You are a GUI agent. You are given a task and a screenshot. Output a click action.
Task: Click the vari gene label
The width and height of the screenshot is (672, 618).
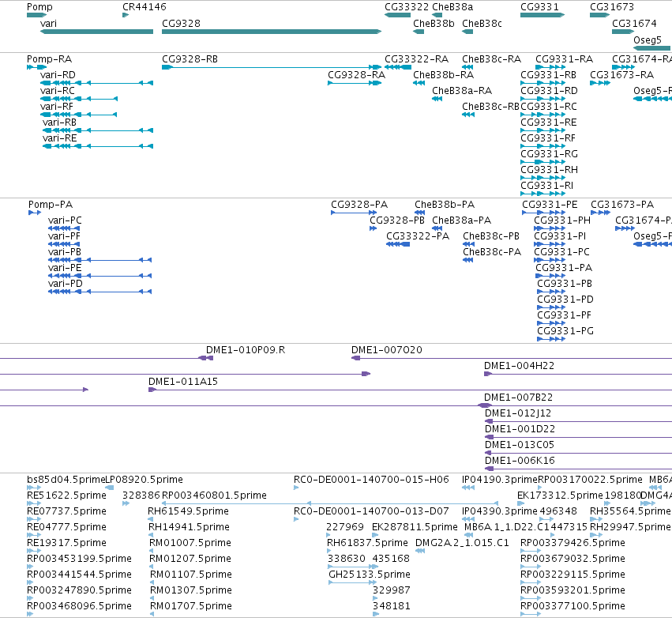(x=48, y=24)
